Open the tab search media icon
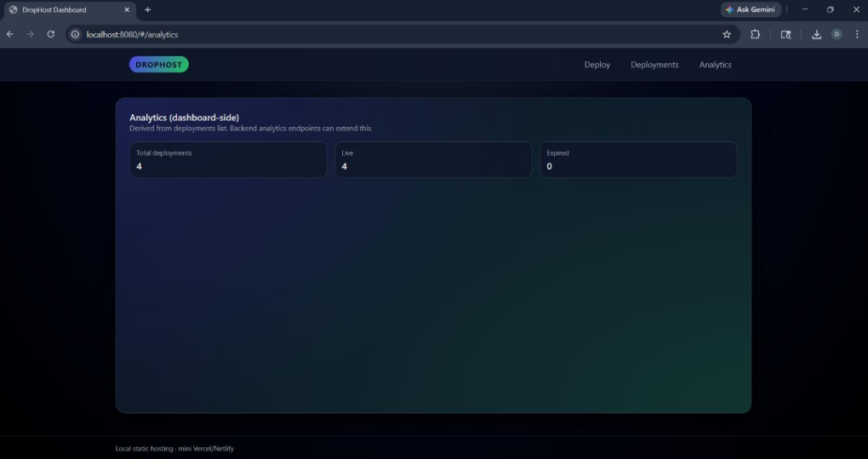This screenshot has width=868, height=459. click(785, 34)
